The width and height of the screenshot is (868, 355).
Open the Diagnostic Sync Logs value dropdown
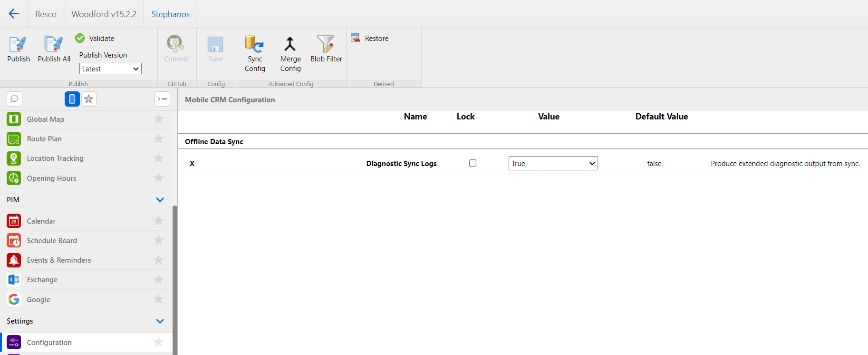pyautogui.click(x=553, y=164)
